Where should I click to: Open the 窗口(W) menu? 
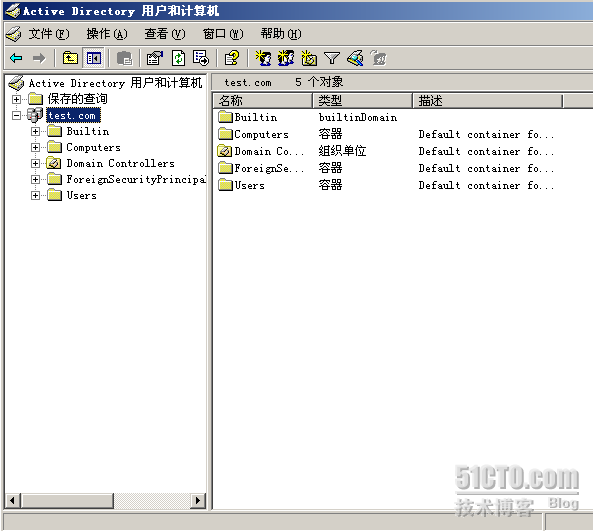[223, 34]
